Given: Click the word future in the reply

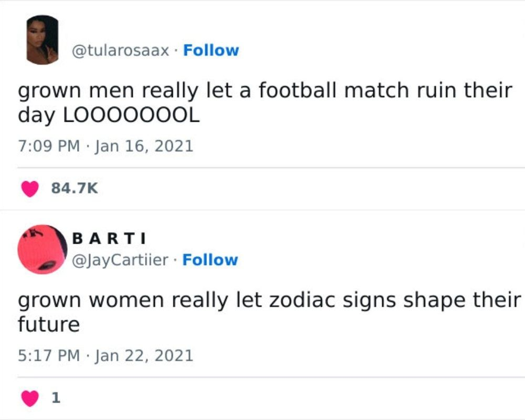Looking at the screenshot, I should coord(48,324).
